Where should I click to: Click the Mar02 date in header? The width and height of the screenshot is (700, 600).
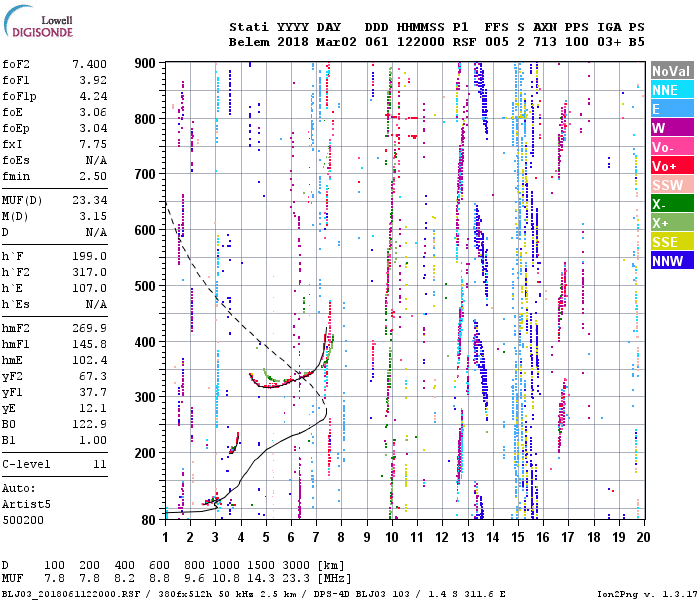point(336,42)
